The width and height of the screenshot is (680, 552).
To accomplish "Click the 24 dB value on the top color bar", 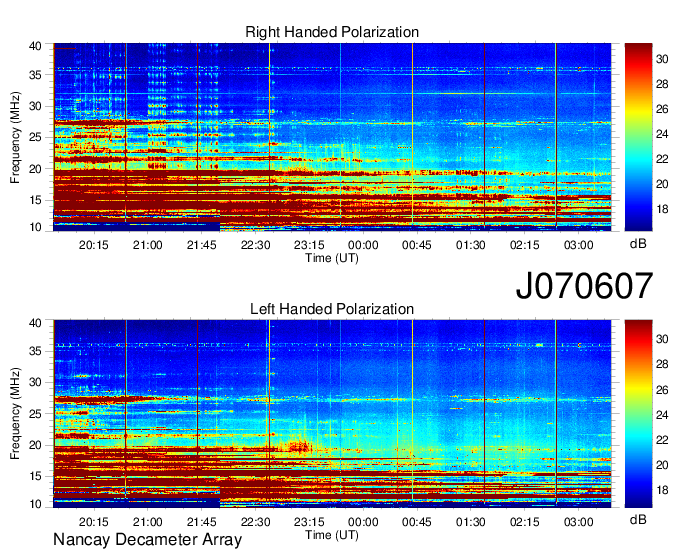I will coord(662,134).
